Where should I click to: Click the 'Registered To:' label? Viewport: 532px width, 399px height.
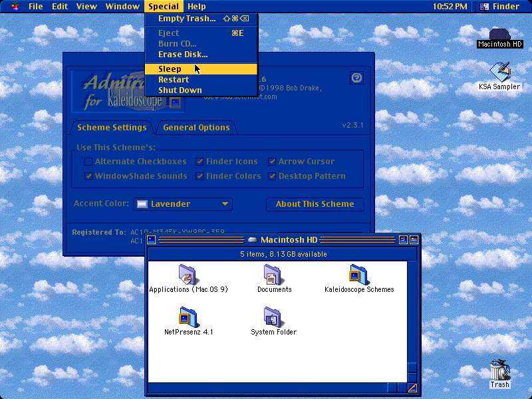(x=98, y=232)
